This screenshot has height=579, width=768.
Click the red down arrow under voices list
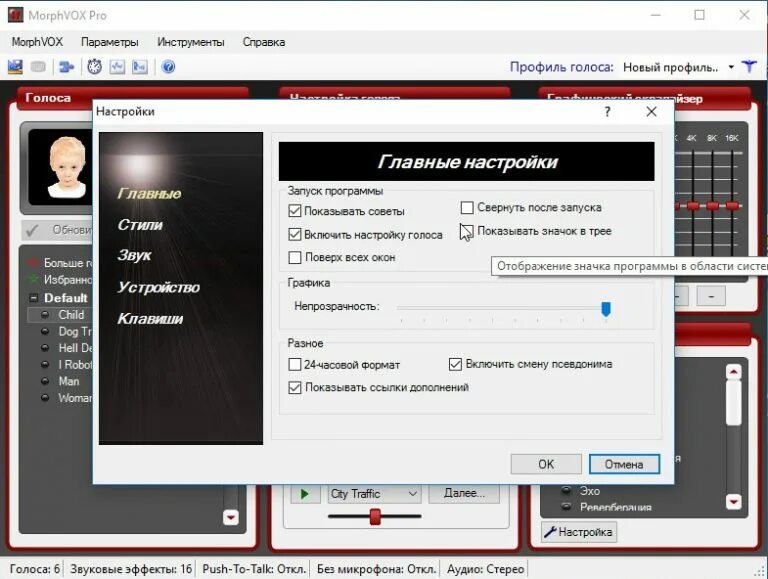(231, 517)
